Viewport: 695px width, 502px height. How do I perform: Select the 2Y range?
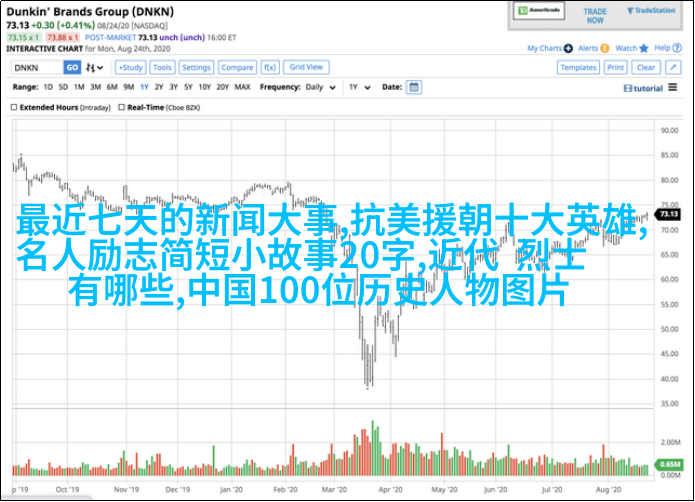pos(159,87)
